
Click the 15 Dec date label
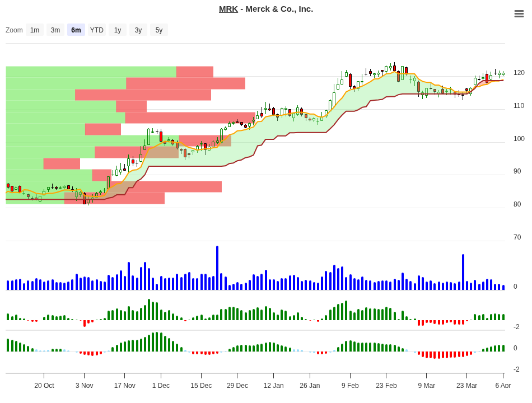(201, 385)
